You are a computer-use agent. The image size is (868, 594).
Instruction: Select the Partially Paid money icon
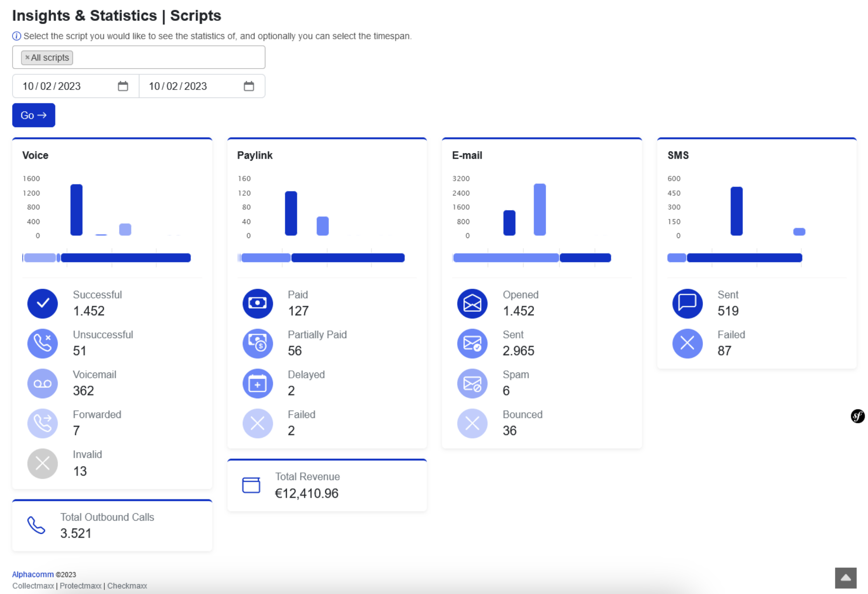[x=258, y=343]
